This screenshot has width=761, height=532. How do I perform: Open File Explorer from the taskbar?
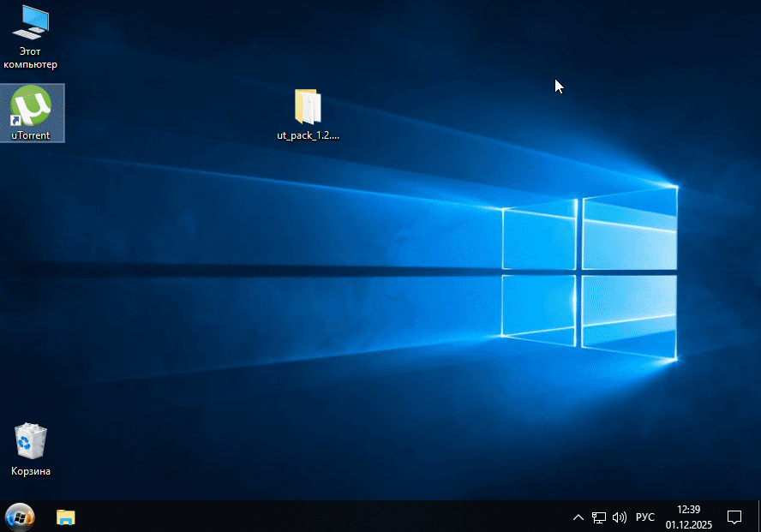point(66,517)
